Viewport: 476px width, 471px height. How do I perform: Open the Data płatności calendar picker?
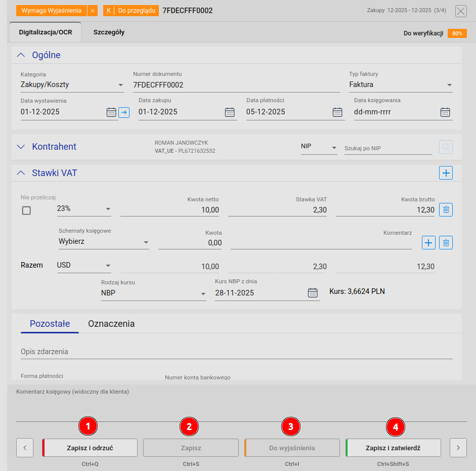point(337,112)
